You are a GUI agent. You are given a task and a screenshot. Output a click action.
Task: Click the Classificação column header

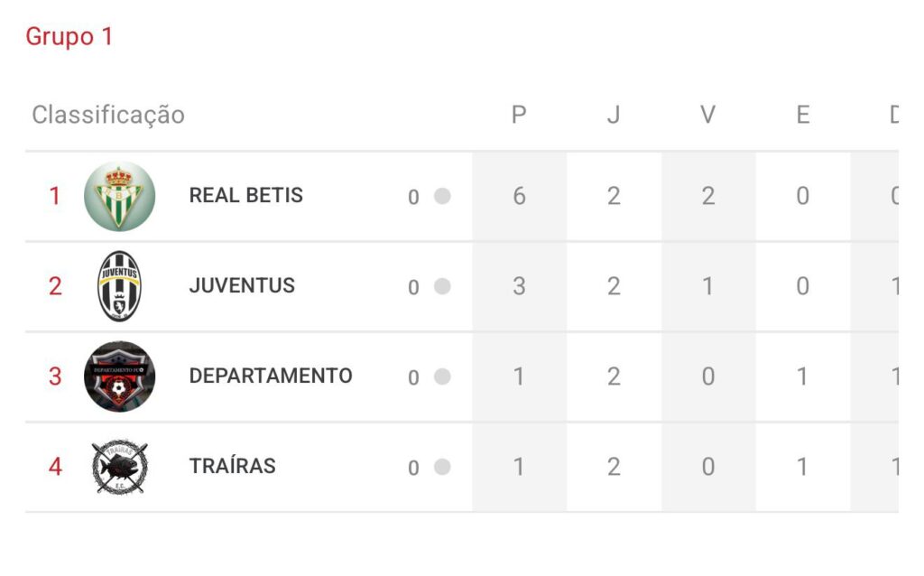click(108, 115)
